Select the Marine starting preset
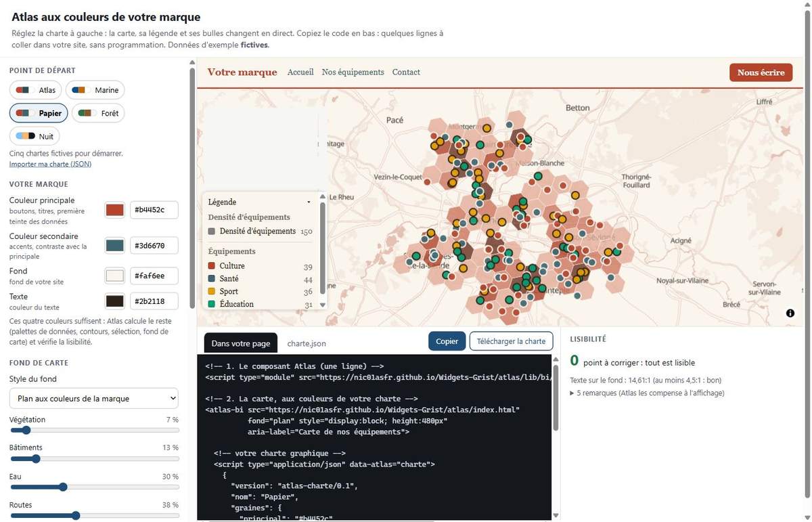 click(x=95, y=90)
